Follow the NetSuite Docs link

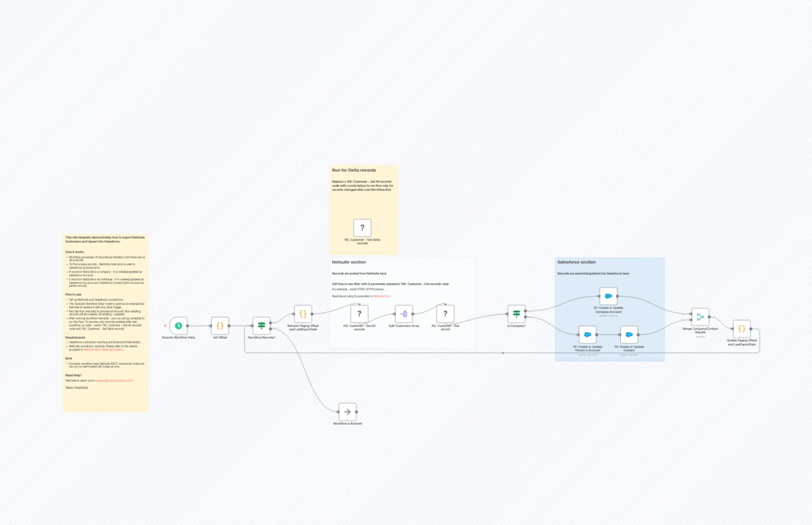[382, 296]
